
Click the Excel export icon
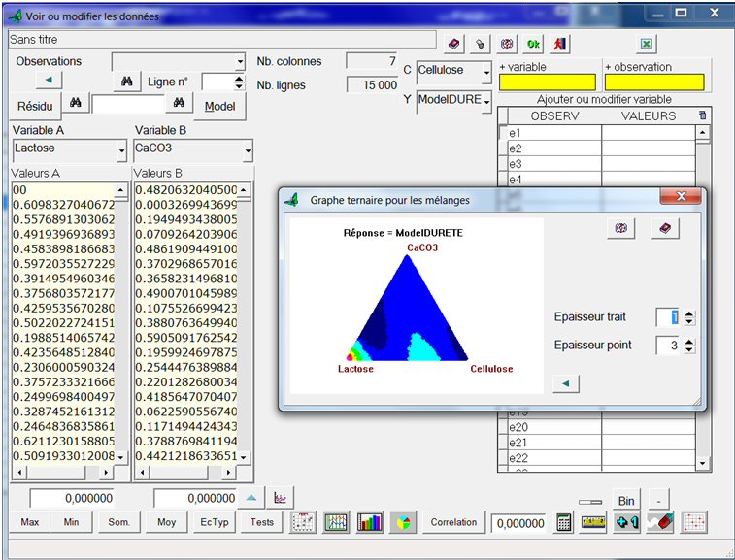647,44
